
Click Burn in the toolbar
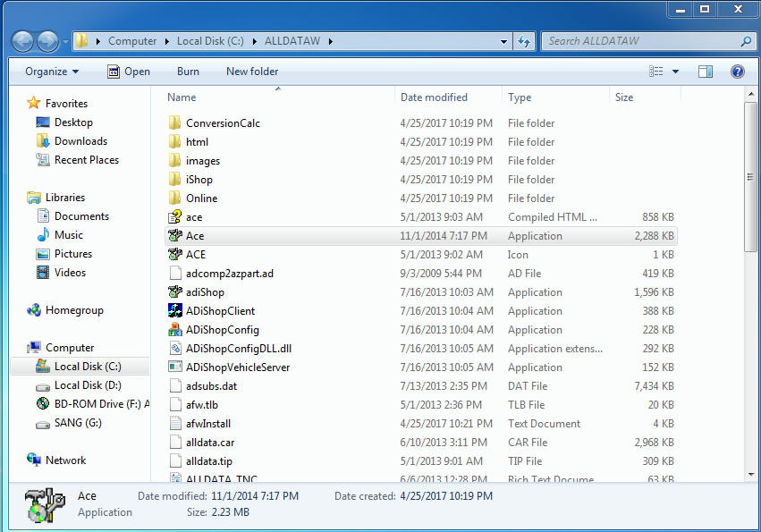188,72
